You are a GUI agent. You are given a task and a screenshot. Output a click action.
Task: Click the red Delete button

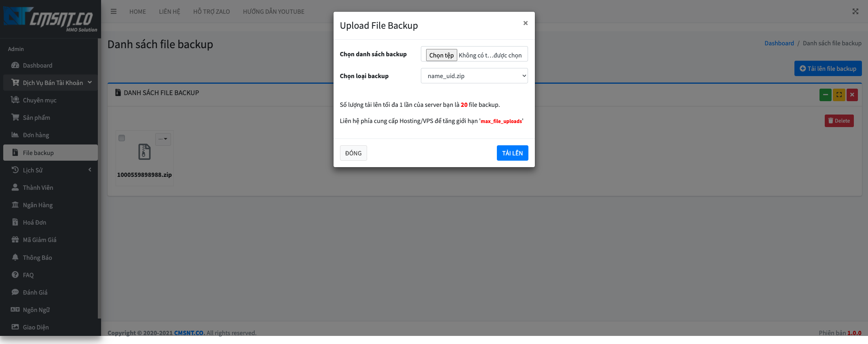pos(839,121)
